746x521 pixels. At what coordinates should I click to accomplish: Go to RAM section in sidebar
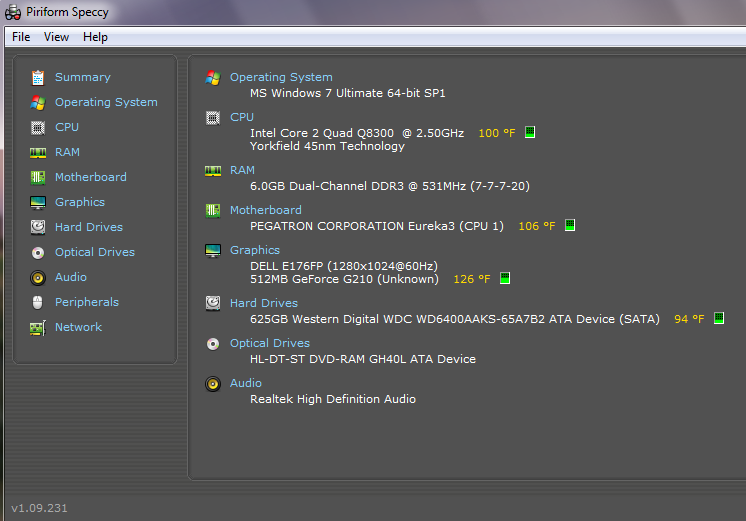(x=68, y=152)
